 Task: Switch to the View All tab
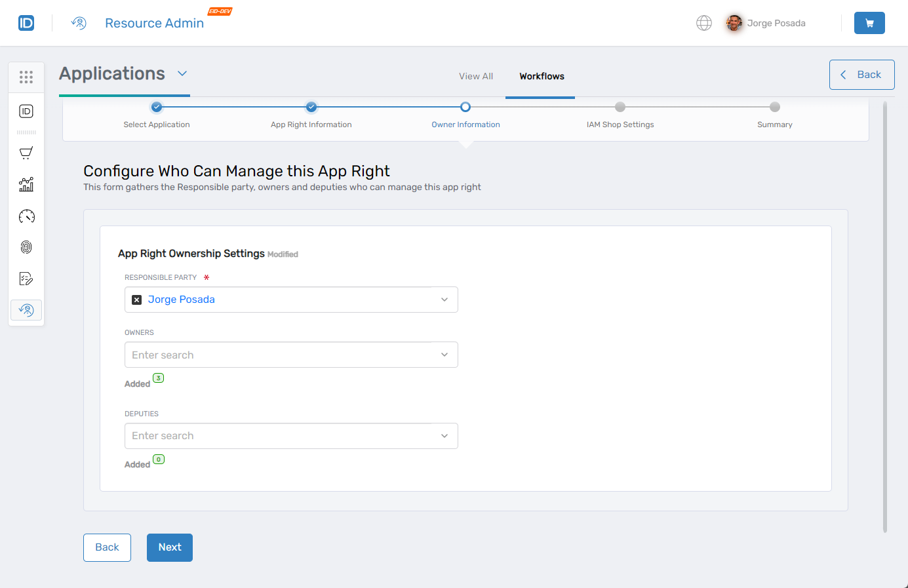coord(476,76)
